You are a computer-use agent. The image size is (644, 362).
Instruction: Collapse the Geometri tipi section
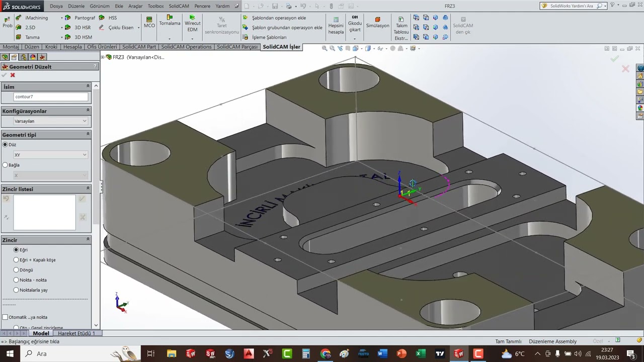[x=88, y=134]
